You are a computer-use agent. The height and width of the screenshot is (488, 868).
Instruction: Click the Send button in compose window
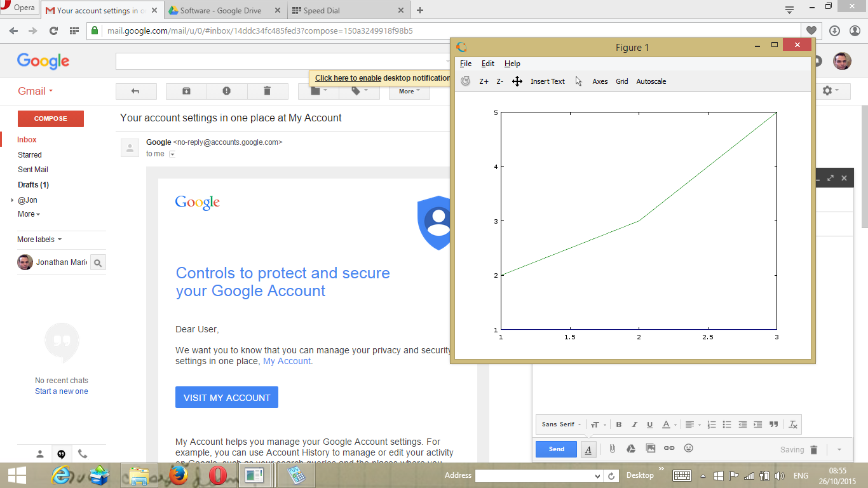[556, 449]
